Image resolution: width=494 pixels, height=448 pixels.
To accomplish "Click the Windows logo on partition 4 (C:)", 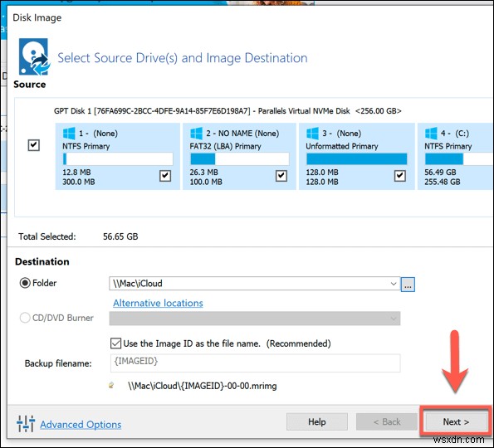I will 431,134.
